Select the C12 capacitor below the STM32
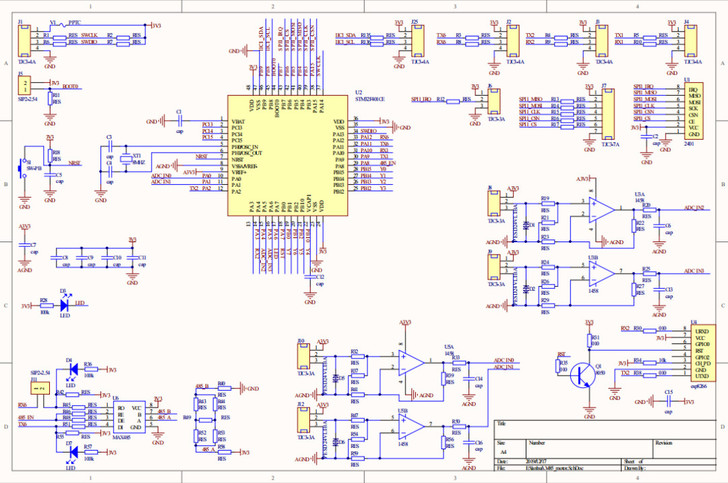The image size is (728, 483). coord(310,277)
